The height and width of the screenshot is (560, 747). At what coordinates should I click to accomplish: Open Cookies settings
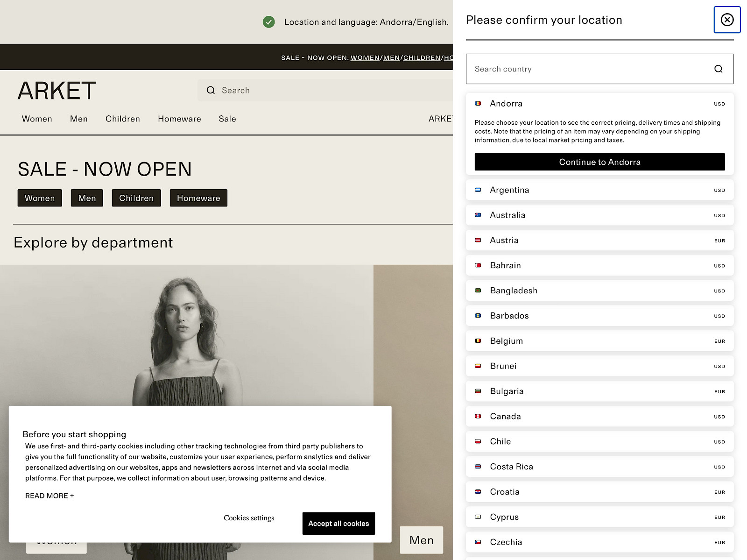pyautogui.click(x=249, y=517)
